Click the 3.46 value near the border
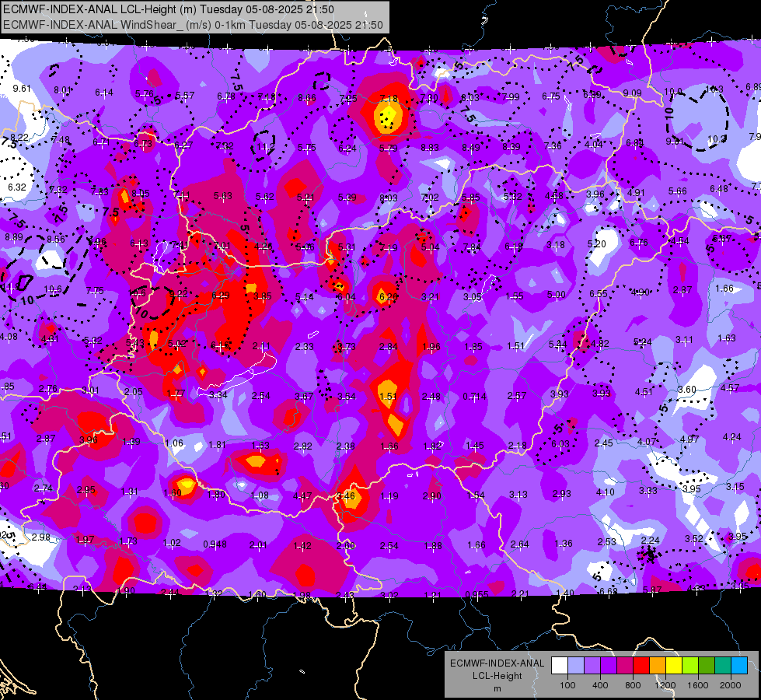The height and width of the screenshot is (700, 761). click(x=346, y=496)
